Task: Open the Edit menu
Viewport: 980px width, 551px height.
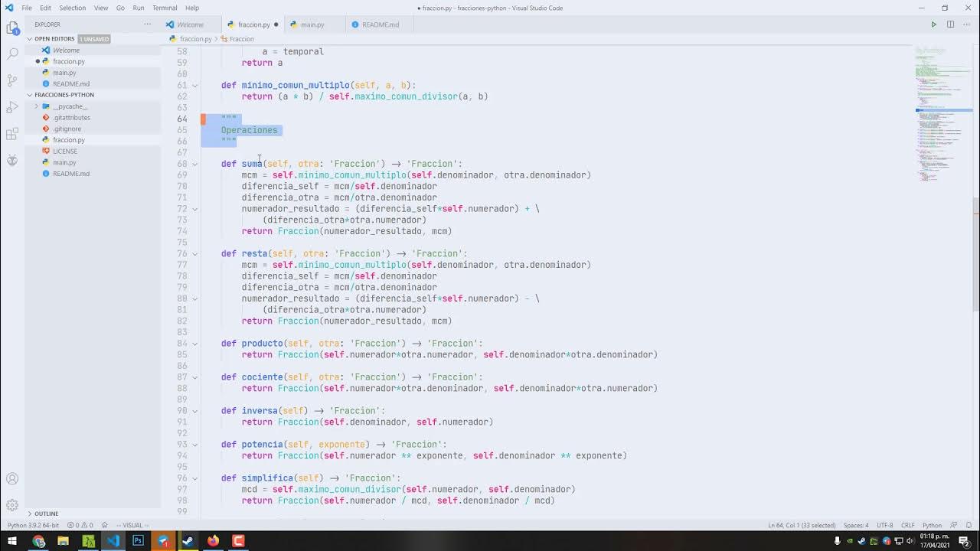Action: [45, 8]
